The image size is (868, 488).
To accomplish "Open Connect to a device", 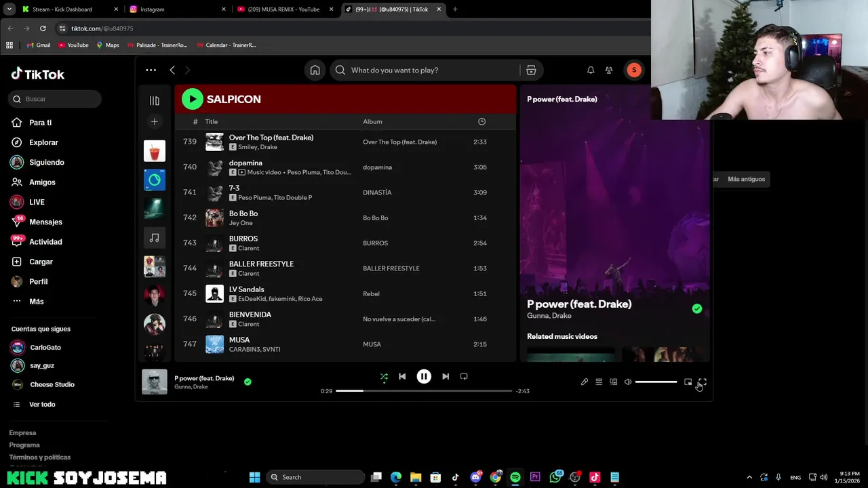I will [x=614, y=382].
